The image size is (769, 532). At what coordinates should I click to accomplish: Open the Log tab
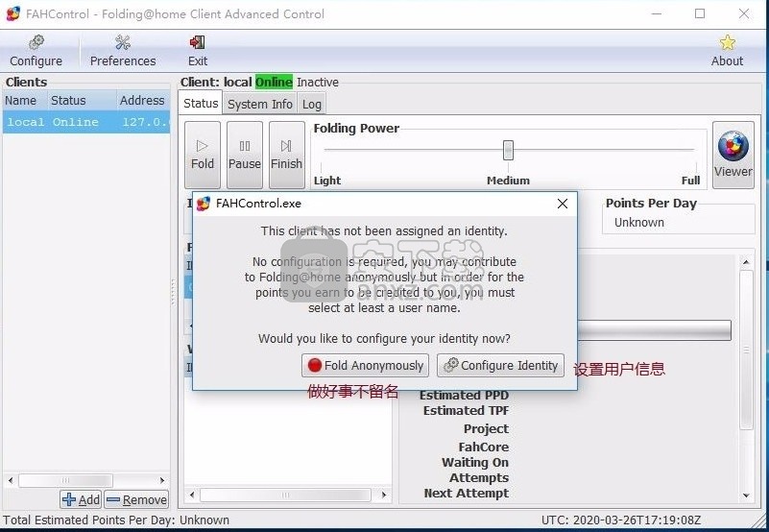pos(311,104)
